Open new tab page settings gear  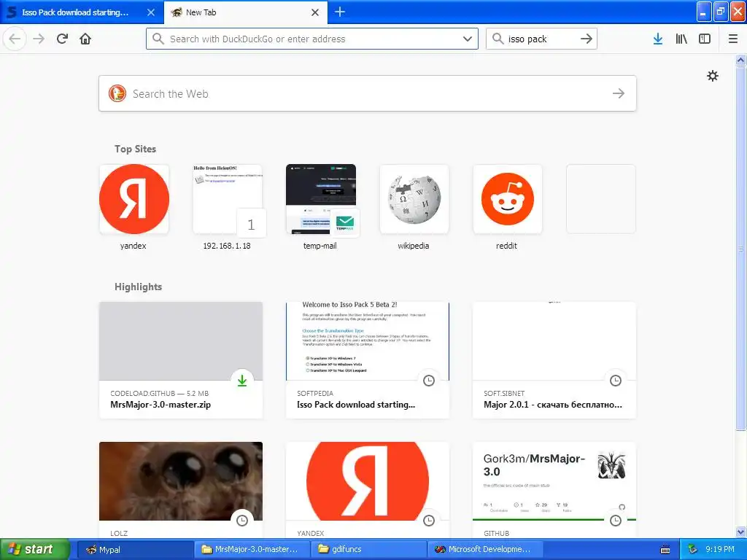point(712,76)
